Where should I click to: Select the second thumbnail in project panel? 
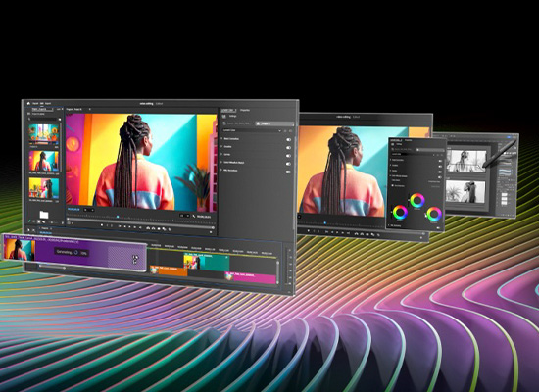pyautogui.click(x=44, y=161)
